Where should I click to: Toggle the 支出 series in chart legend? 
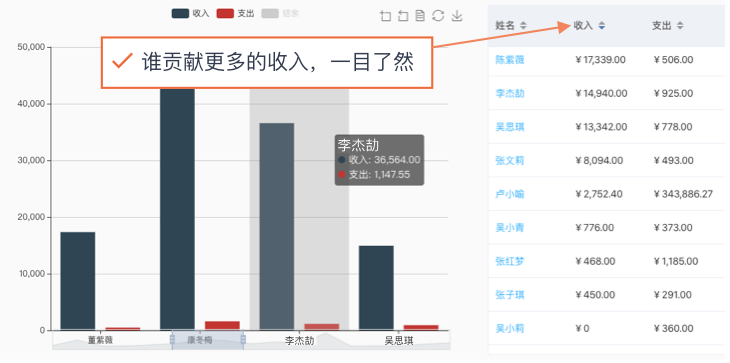[x=236, y=13]
